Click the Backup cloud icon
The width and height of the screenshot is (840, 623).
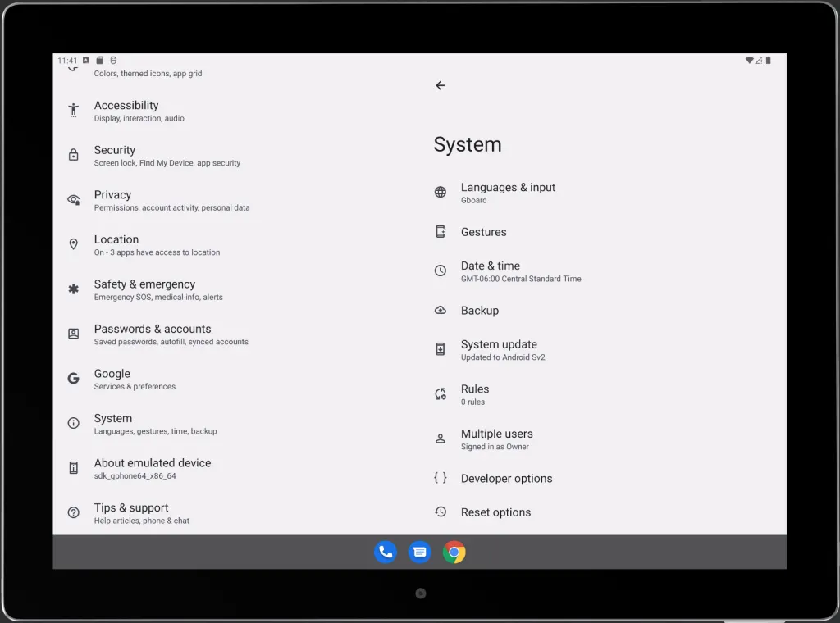click(441, 311)
